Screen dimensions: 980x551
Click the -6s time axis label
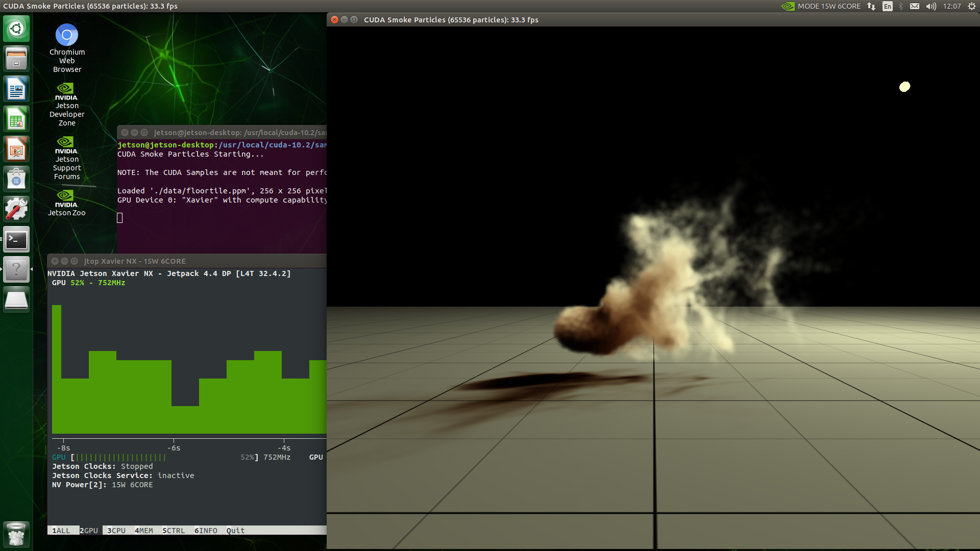tap(174, 448)
